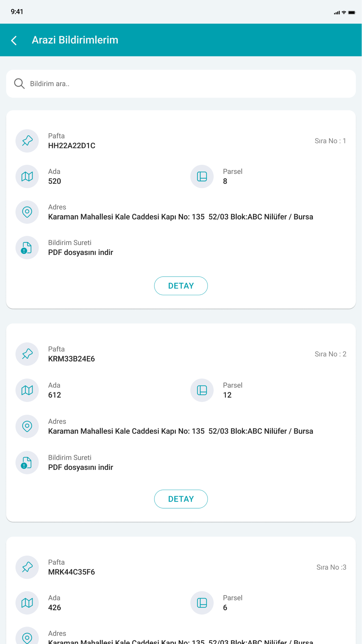Open DETAY for Sıra No 2
Screen dimensions: 362x644
tap(181, 499)
